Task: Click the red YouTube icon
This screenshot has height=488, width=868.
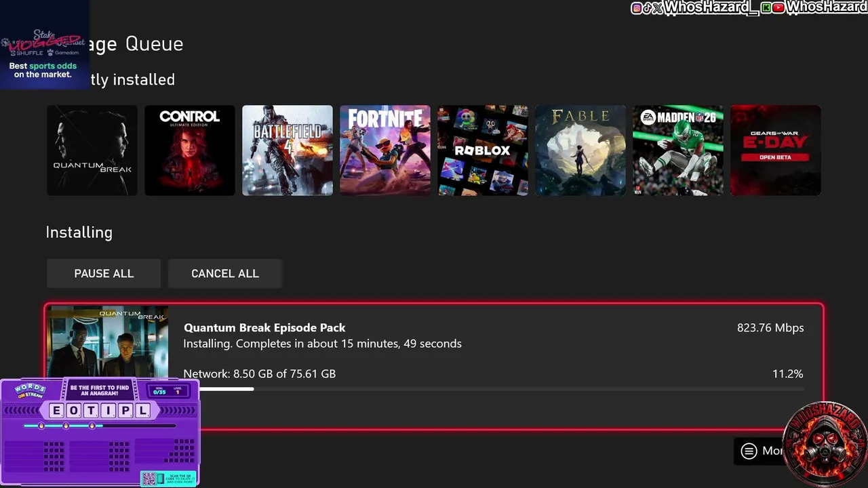Action: (778, 7)
